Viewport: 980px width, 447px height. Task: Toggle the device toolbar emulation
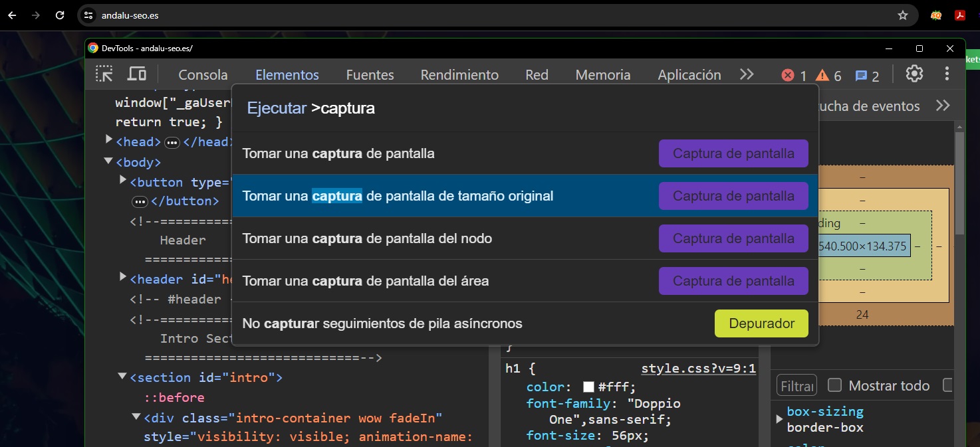click(x=136, y=74)
